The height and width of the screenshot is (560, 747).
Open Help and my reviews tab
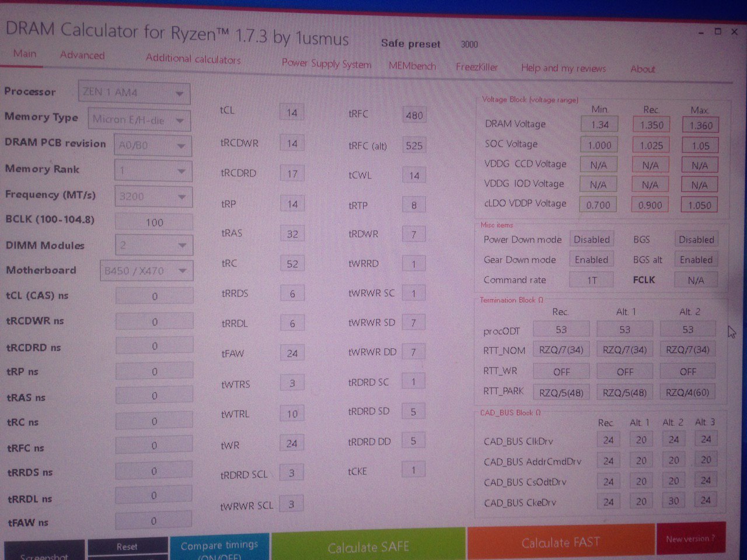[x=563, y=68]
